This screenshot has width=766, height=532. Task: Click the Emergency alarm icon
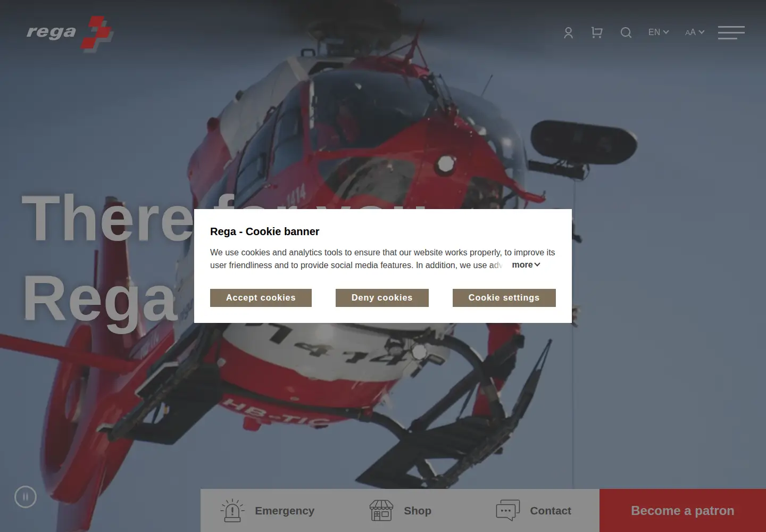[x=232, y=511]
